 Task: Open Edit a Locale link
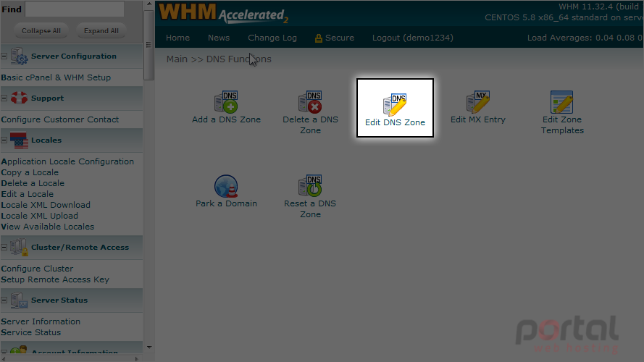point(27,194)
